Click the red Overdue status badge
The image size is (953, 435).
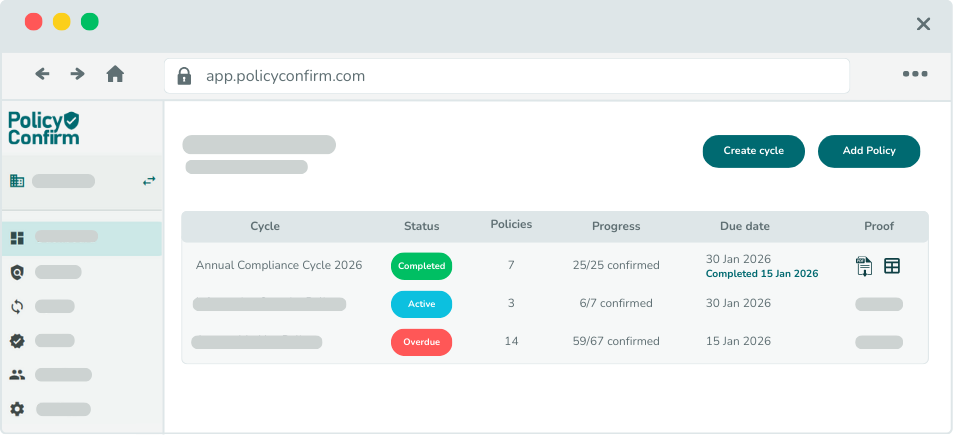point(421,342)
